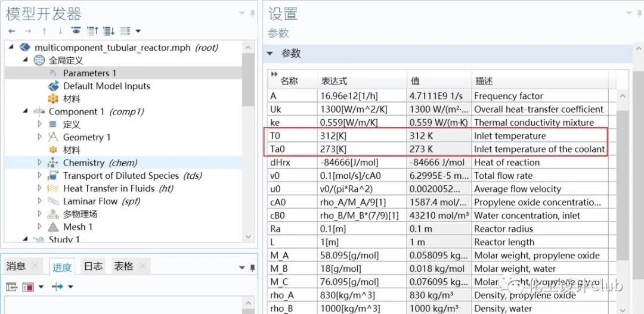Move node up with the up arrow icon
Image resolution: width=644 pixels, height=314 pixels.
pos(44,31)
